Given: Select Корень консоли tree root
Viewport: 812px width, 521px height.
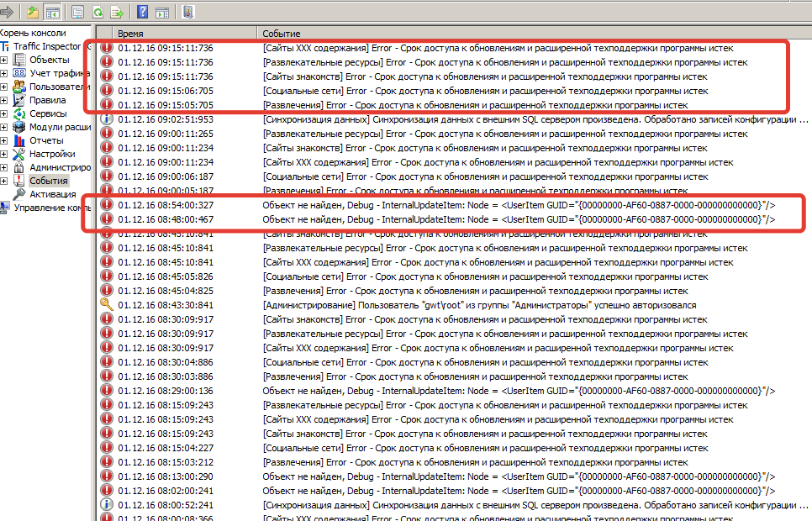Looking at the screenshot, I should [x=33, y=33].
